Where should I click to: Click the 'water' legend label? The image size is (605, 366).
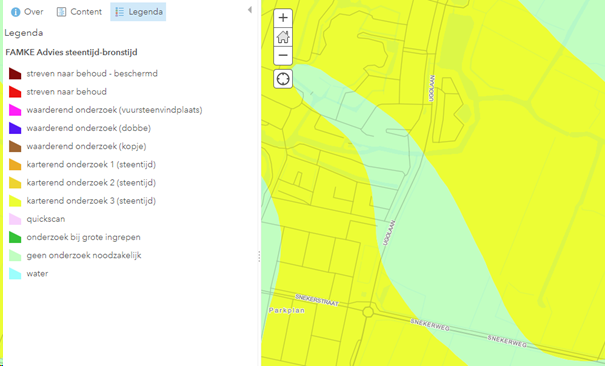coord(37,273)
